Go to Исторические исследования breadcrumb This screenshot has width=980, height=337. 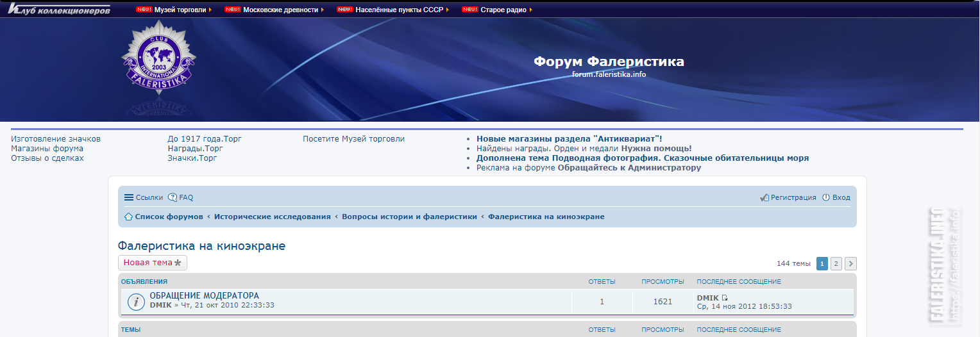[273, 217]
